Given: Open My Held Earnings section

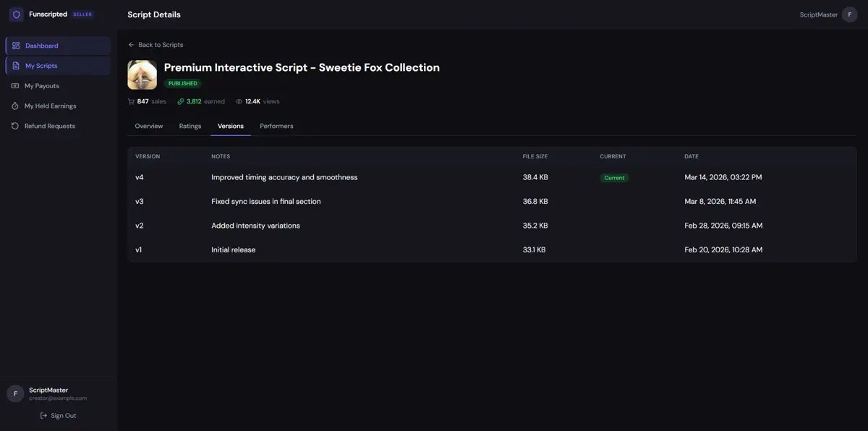Looking at the screenshot, I should (58, 106).
